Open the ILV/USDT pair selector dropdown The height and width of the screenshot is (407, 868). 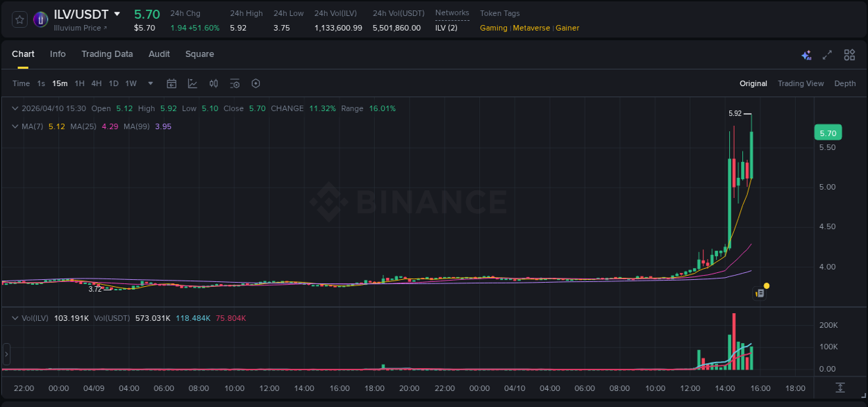(x=117, y=14)
